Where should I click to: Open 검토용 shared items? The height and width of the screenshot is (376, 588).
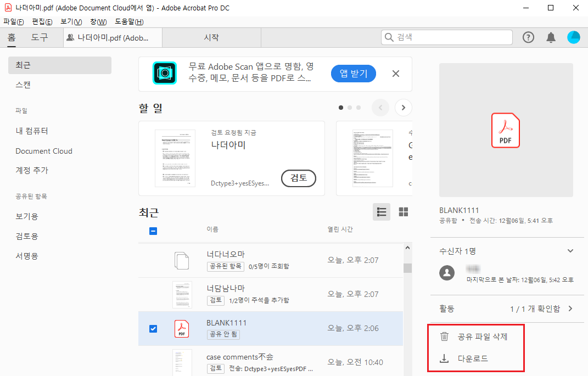(x=26, y=236)
